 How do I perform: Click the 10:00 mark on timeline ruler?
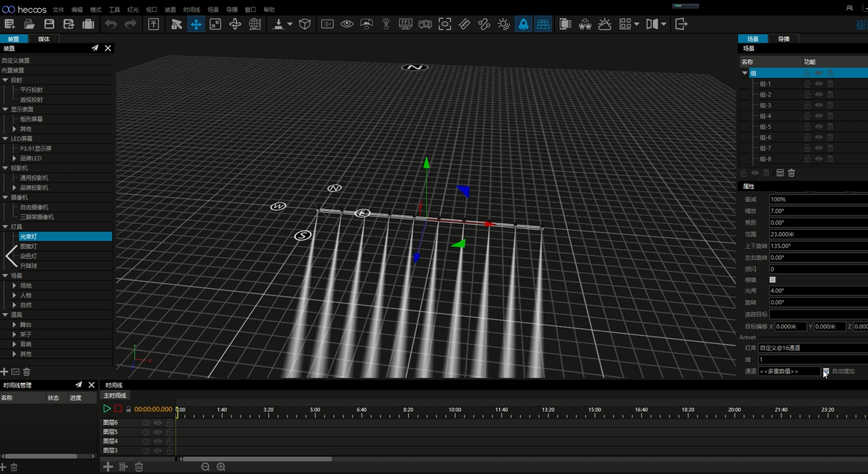(454, 410)
